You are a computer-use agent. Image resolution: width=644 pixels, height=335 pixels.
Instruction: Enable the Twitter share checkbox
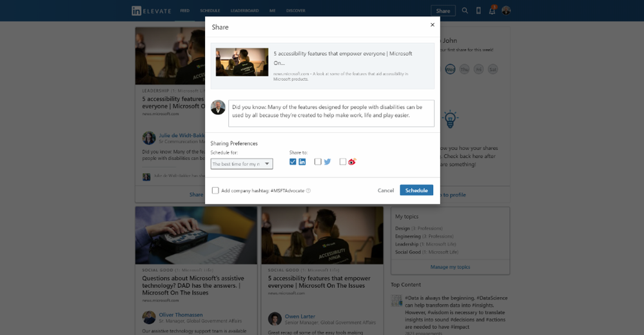[x=318, y=162]
